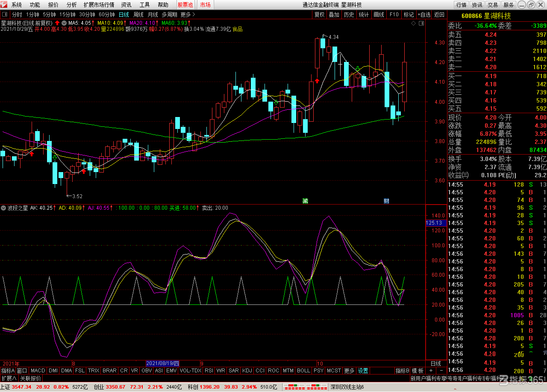Click the 股票池 button
Viewport: 547px width, 392px height.
point(185,5)
